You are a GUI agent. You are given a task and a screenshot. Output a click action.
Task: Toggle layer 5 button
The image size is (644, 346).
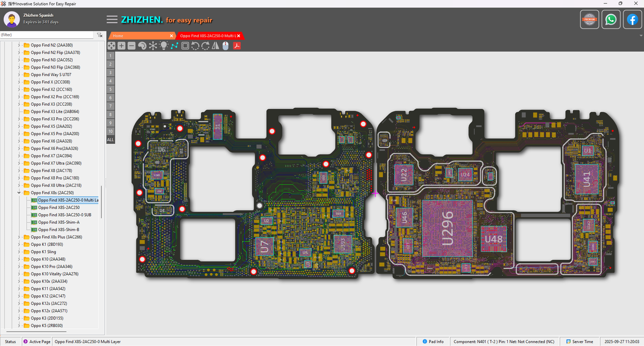[111, 89]
